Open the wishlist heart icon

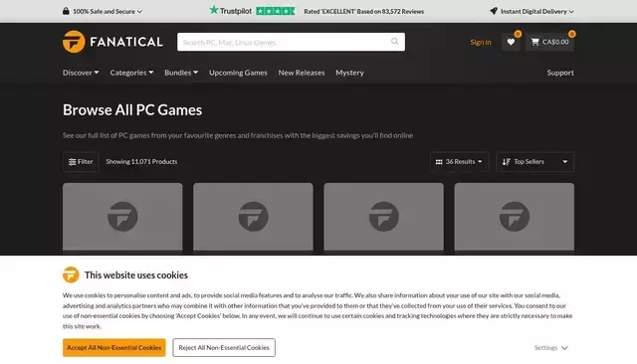tap(511, 42)
